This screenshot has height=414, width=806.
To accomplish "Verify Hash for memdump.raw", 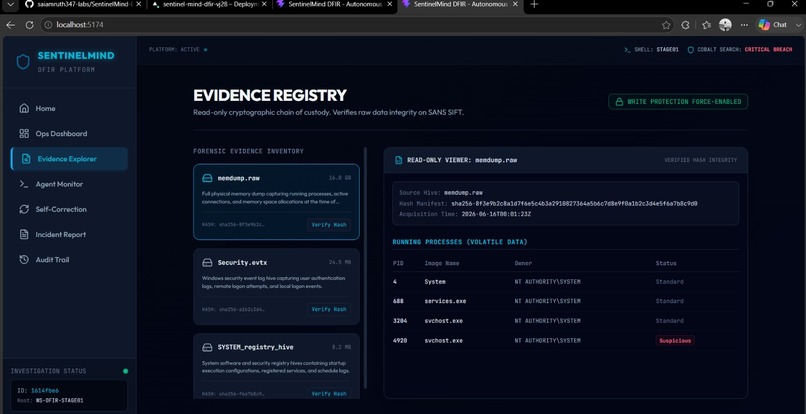I will coord(328,225).
